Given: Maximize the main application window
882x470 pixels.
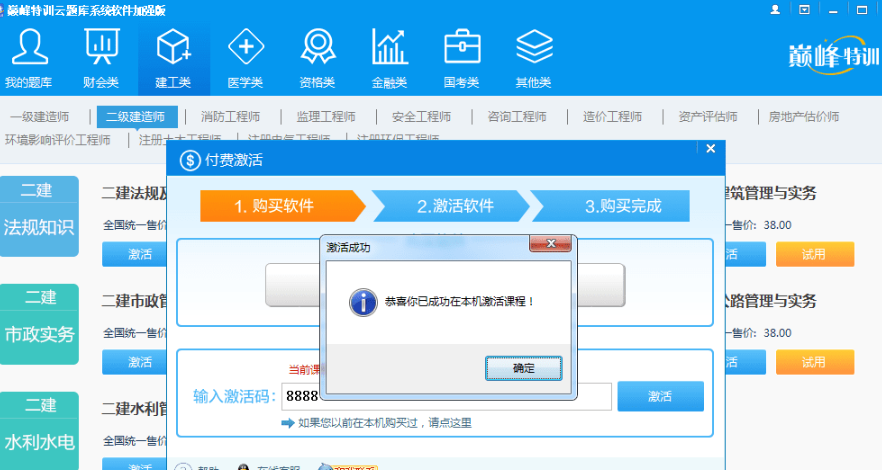Looking at the screenshot, I should tap(862, 10).
